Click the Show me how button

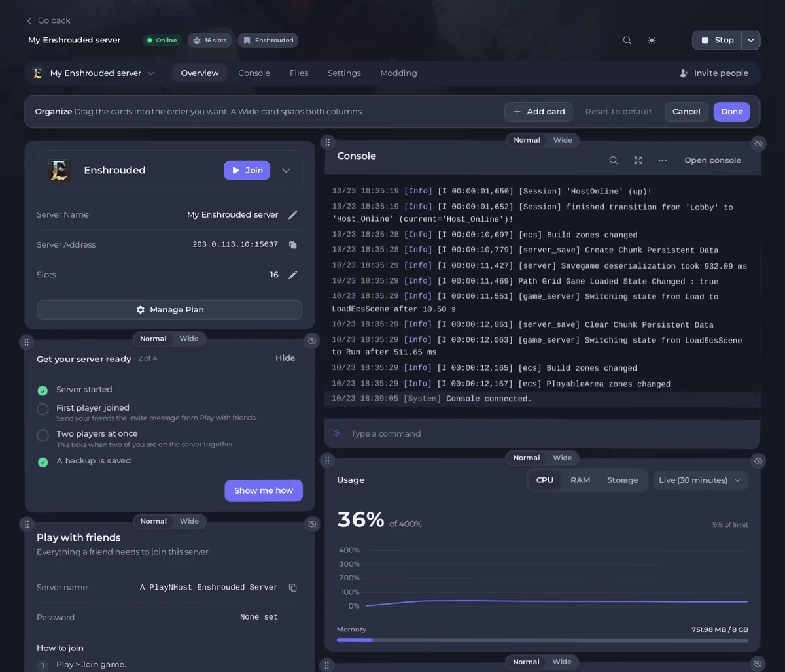[264, 491]
